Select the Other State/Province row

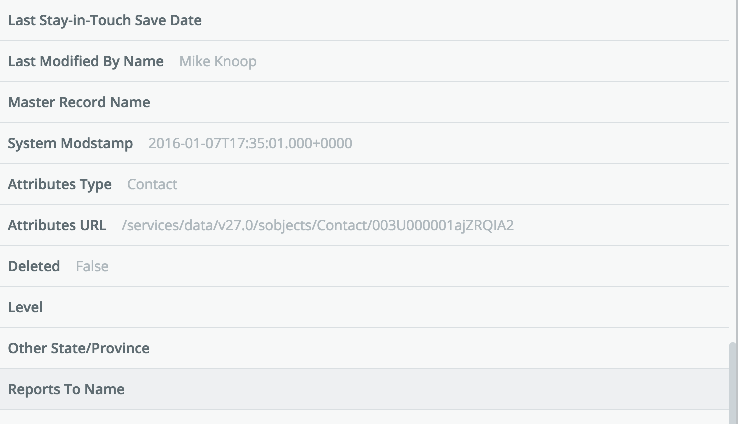tap(364, 348)
